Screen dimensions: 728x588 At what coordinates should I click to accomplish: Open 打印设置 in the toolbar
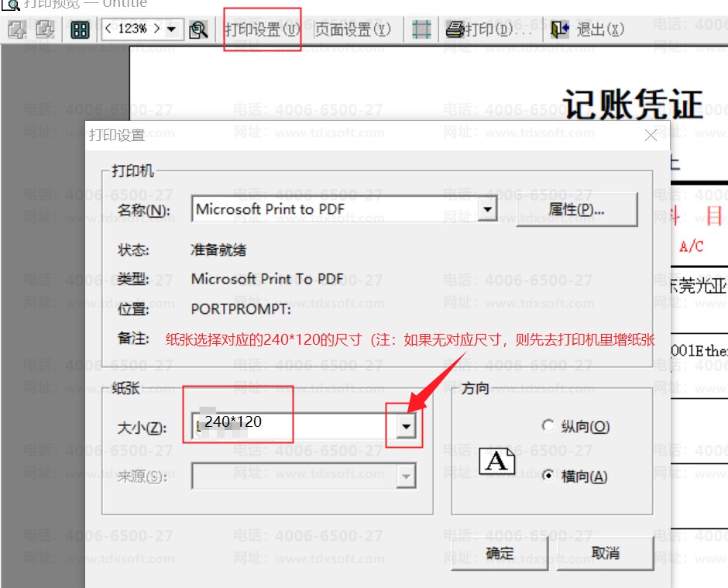coord(262,29)
